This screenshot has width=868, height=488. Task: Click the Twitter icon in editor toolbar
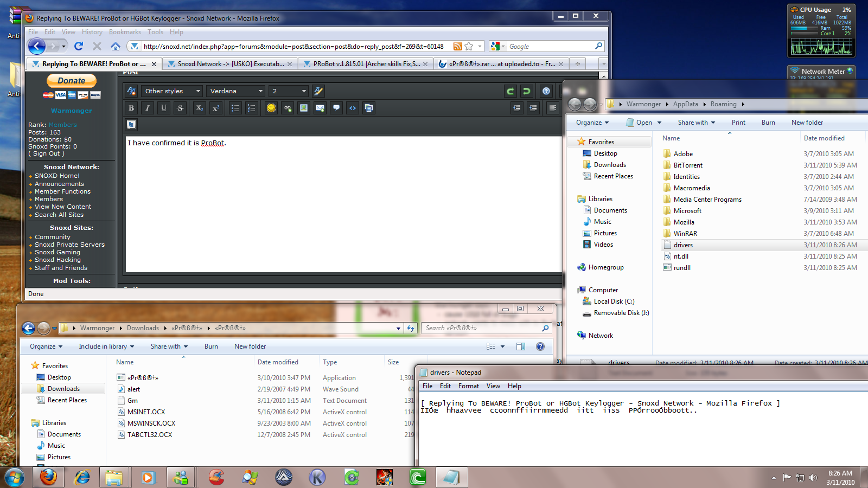[x=131, y=124]
